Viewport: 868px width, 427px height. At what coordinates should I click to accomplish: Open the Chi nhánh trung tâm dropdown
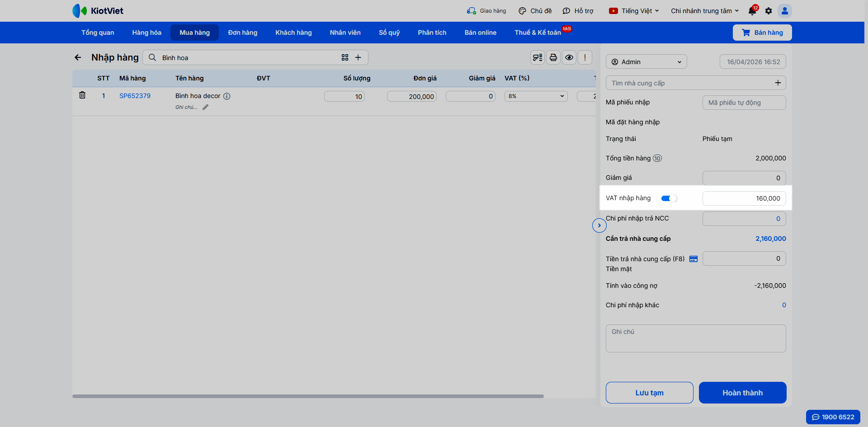pos(705,11)
